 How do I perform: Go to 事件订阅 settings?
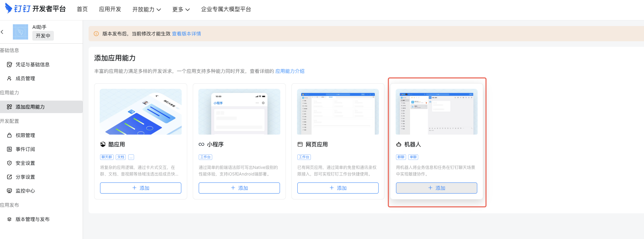25,149
